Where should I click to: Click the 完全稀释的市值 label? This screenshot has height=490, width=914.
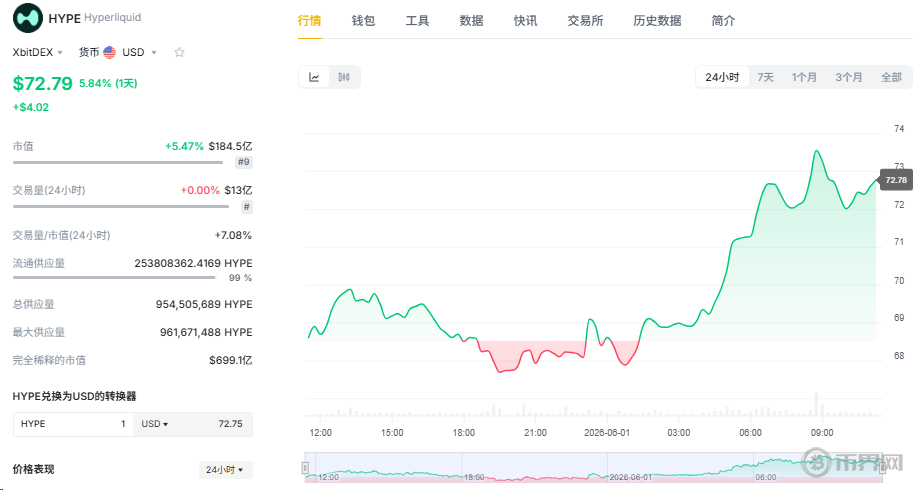coord(49,361)
